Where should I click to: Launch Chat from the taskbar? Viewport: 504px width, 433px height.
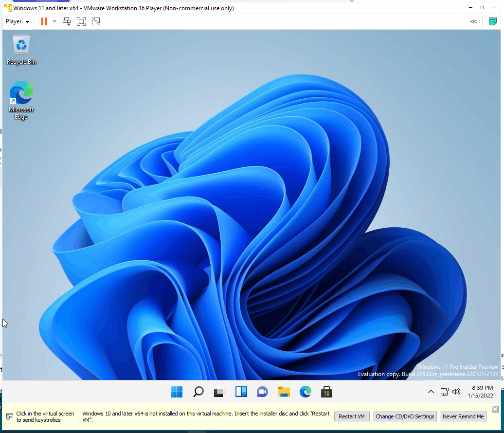pos(262,392)
